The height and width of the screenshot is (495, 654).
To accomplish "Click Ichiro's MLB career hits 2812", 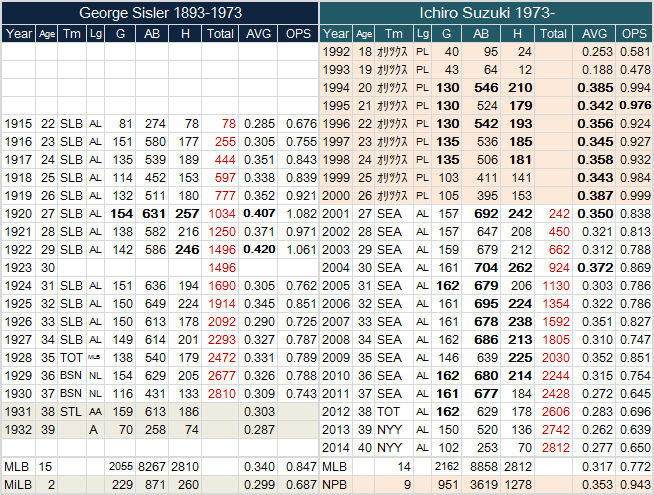I will pos(518,466).
